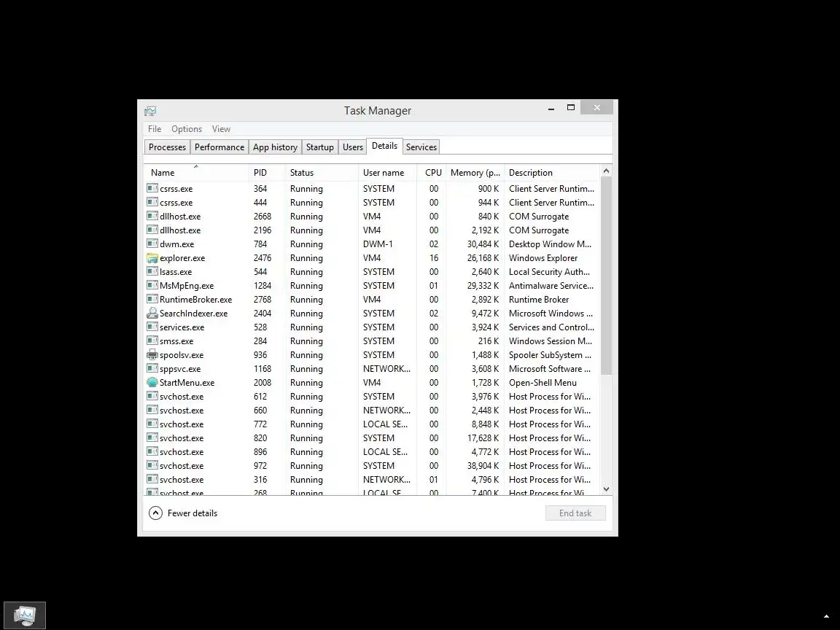Click the icon of csrss.exe PID 444
Viewport: 840px width, 630px height.
[152, 203]
